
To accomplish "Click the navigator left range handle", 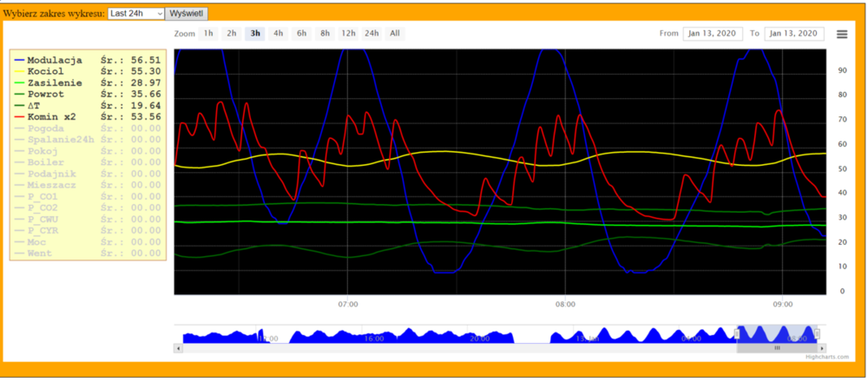I will 737,333.
